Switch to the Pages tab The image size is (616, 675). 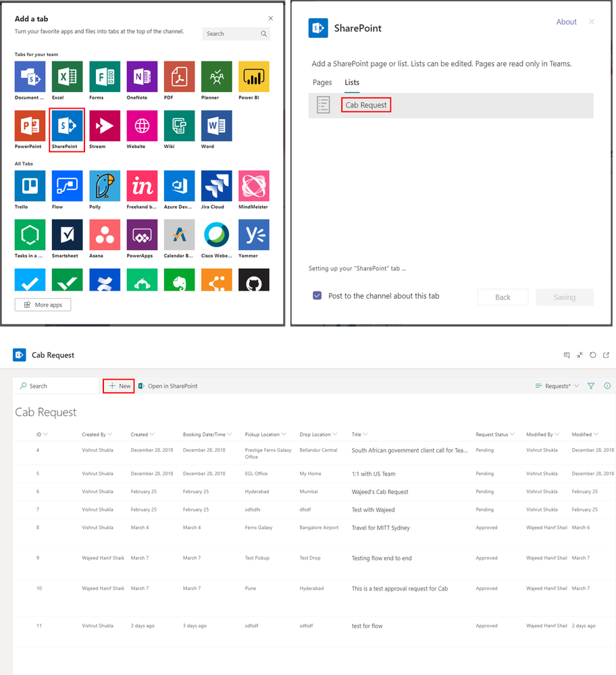322,82
